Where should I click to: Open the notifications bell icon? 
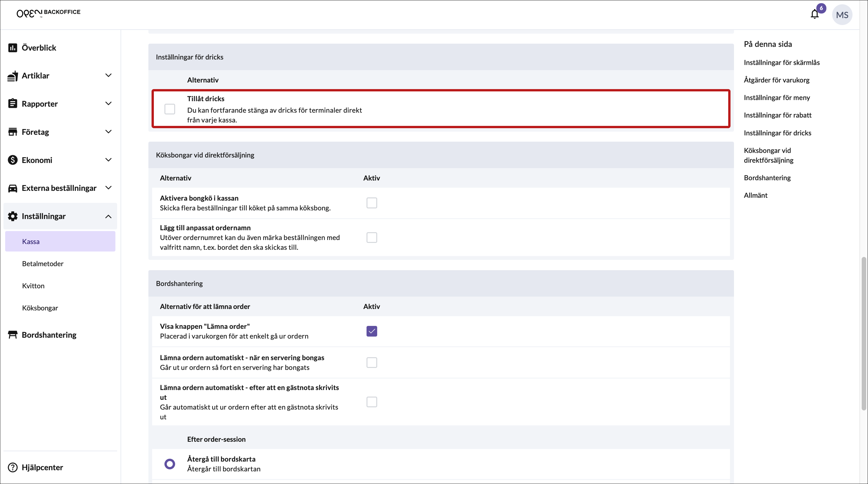click(814, 14)
